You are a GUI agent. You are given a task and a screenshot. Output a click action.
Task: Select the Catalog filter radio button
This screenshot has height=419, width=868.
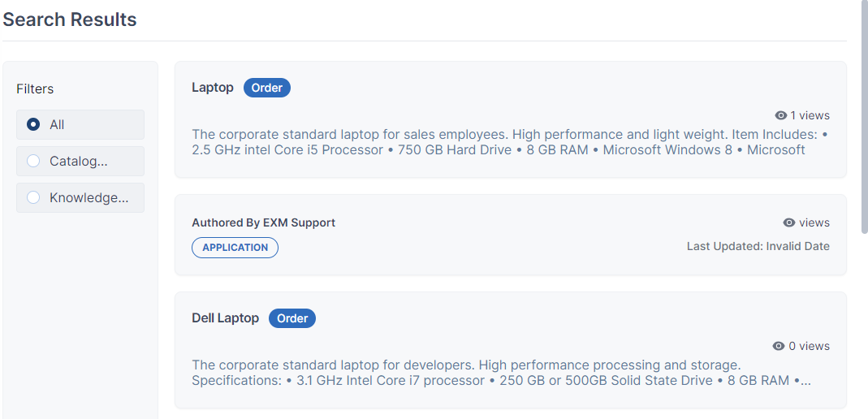point(33,161)
